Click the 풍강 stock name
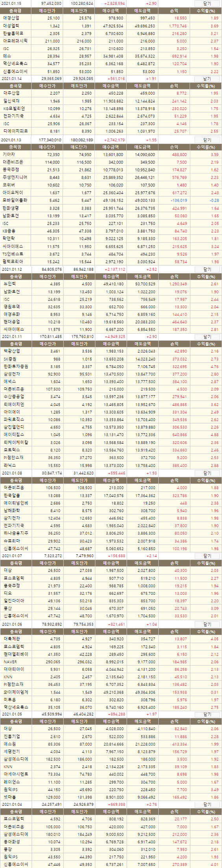Viewport: 222px width, 868px height. [7, 849]
